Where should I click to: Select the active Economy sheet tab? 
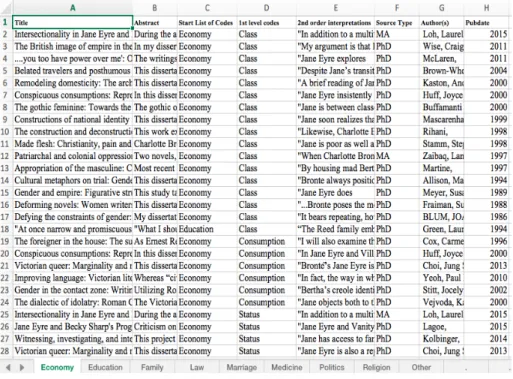(57, 367)
